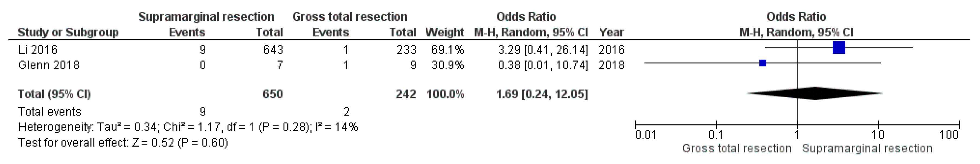This screenshot has height=164, width=980.
Task: Click the Heterogeneity statistics line
Action: pos(188,127)
